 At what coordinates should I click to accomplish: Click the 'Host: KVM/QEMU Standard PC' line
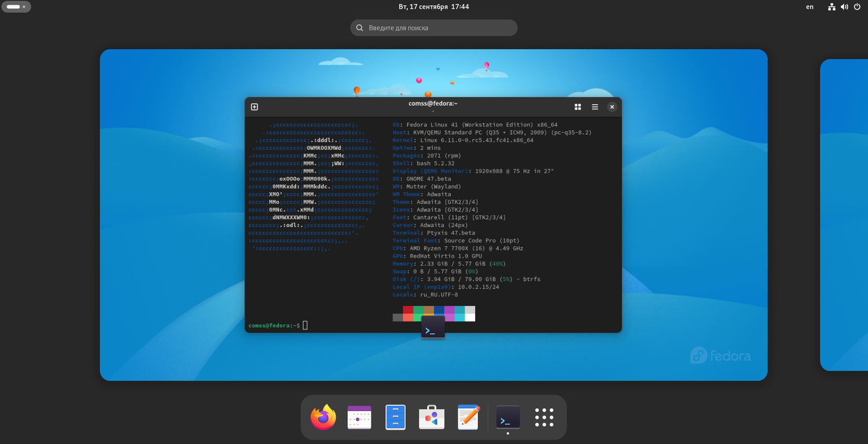pos(492,132)
